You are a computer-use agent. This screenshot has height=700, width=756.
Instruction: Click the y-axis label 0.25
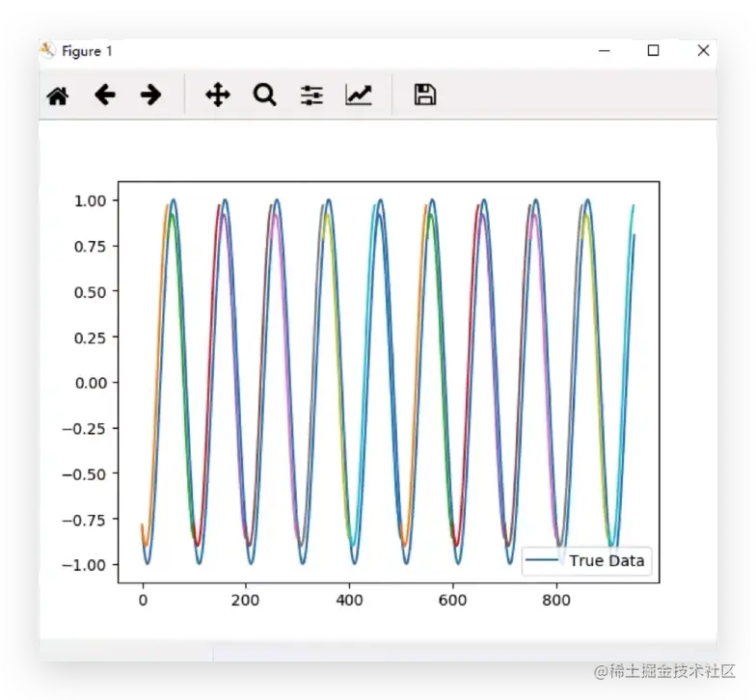coord(91,337)
